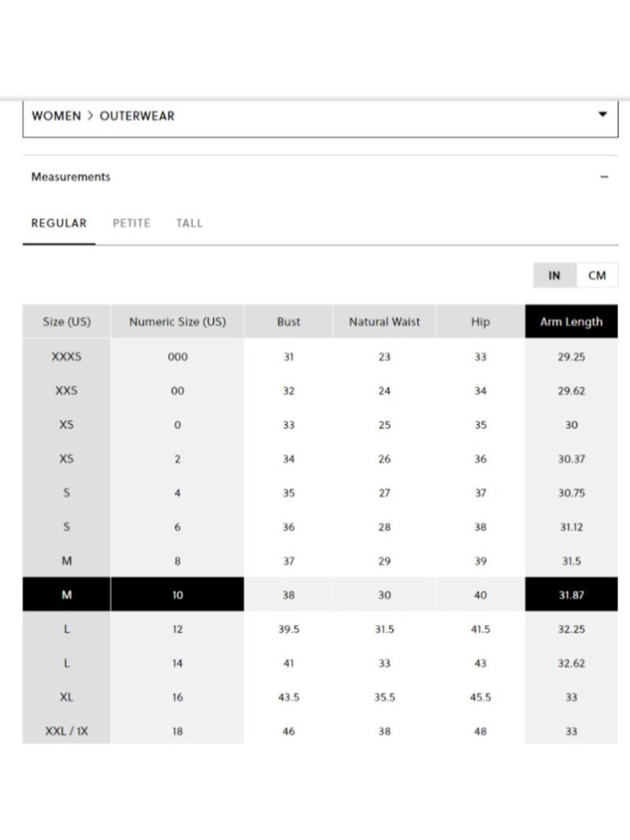
Task: Click the Hip column header
Action: pos(480,321)
